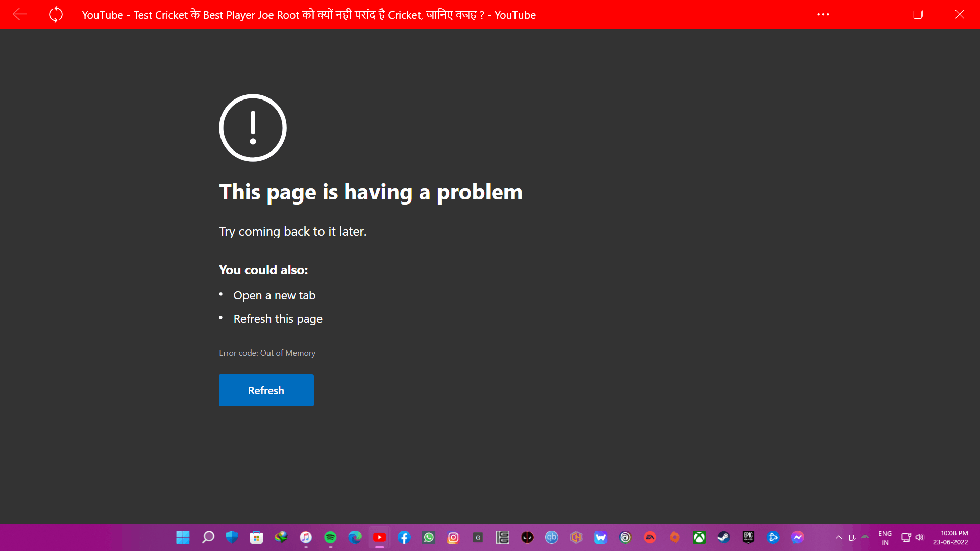Open the Spotify taskbar icon
980x551 pixels.
point(330,537)
